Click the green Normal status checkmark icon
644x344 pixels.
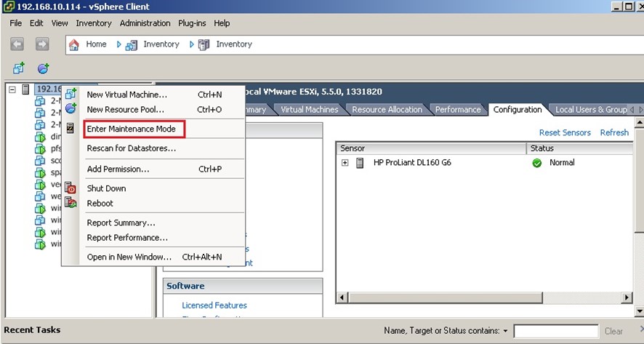(x=537, y=163)
